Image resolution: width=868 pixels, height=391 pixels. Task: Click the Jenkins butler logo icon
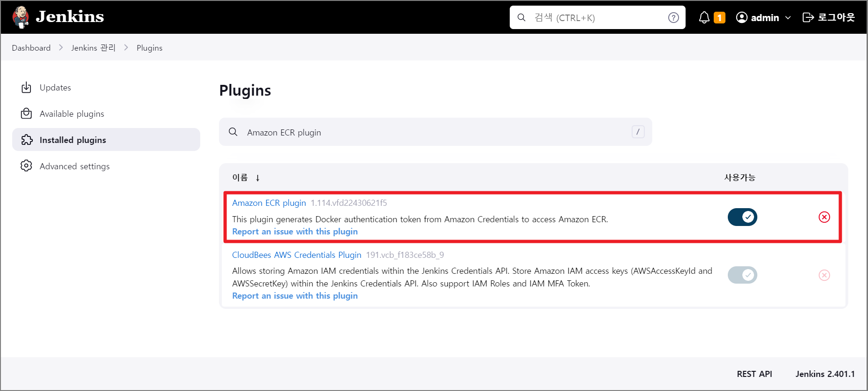point(21,17)
